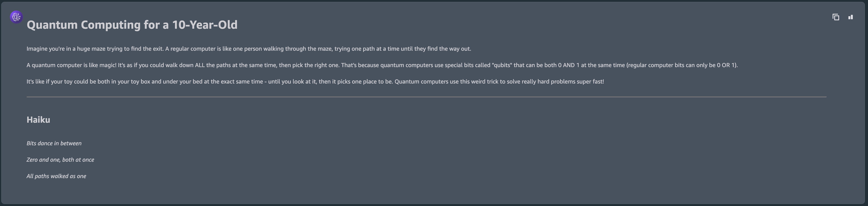Click the capitalized word "ALL" before "the paths"
The height and width of the screenshot is (206, 868).
tap(200, 65)
